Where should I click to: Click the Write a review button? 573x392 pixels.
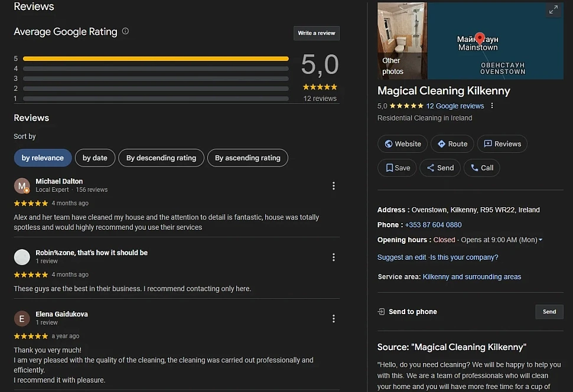(x=317, y=33)
